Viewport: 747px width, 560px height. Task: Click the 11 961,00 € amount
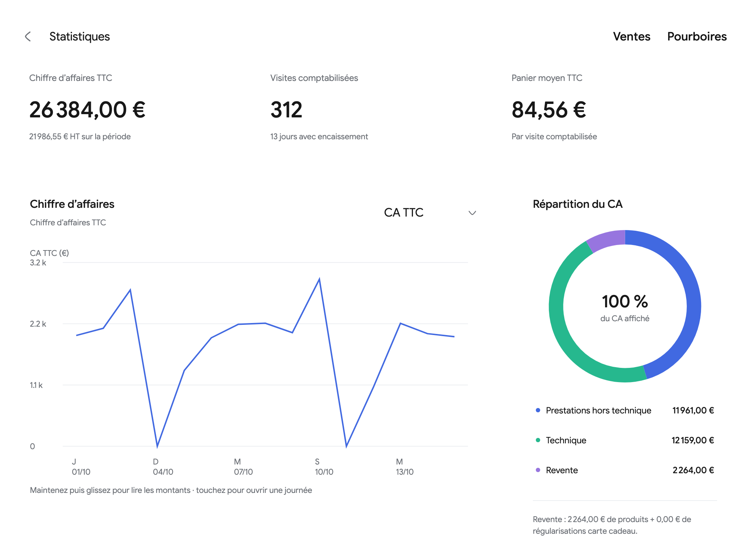[693, 410]
